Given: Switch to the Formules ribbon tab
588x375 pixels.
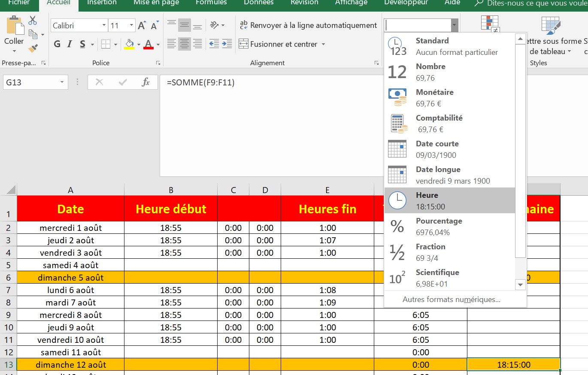Looking at the screenshot, I should [211, 3].
